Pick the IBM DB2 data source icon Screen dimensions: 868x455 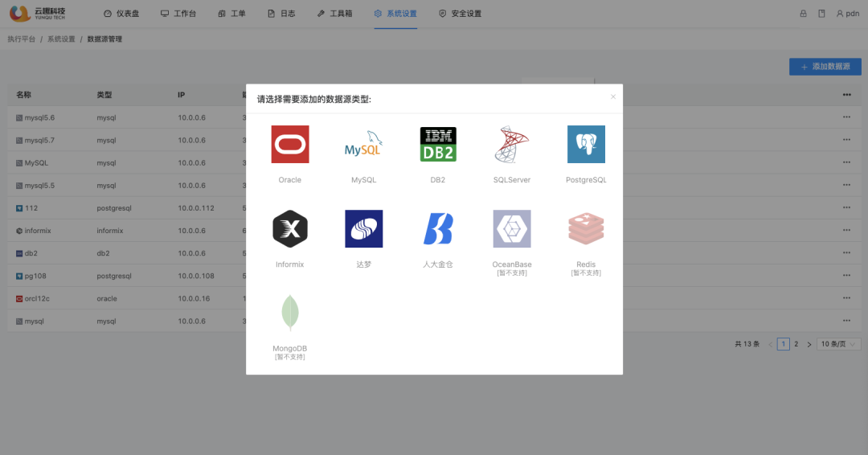pos(438,145)
